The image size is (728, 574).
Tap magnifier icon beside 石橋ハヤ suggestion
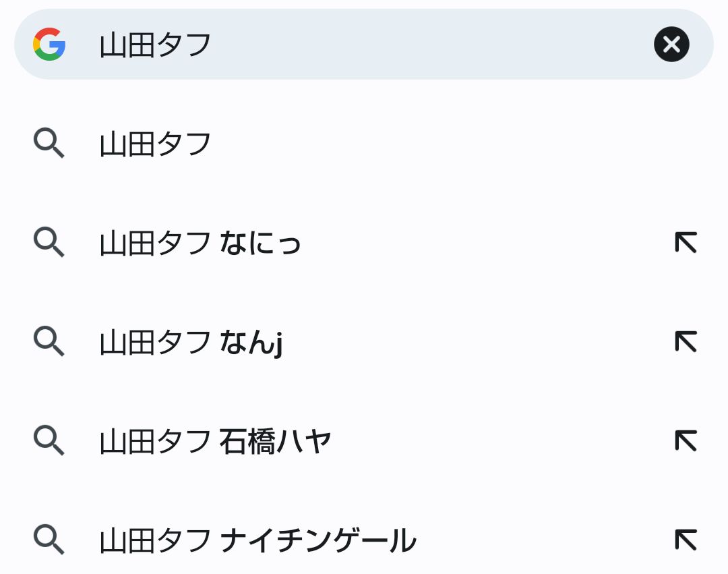[x=49, y=440]
